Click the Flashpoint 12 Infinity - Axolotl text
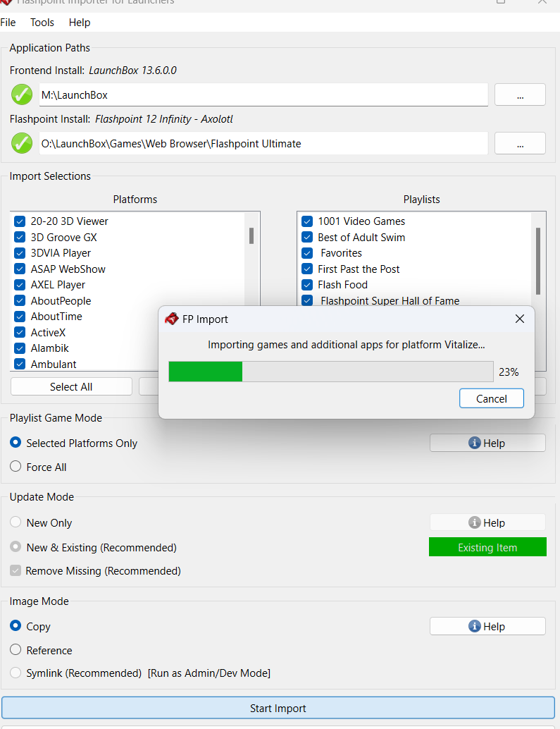560x729 pixels. 164,119
